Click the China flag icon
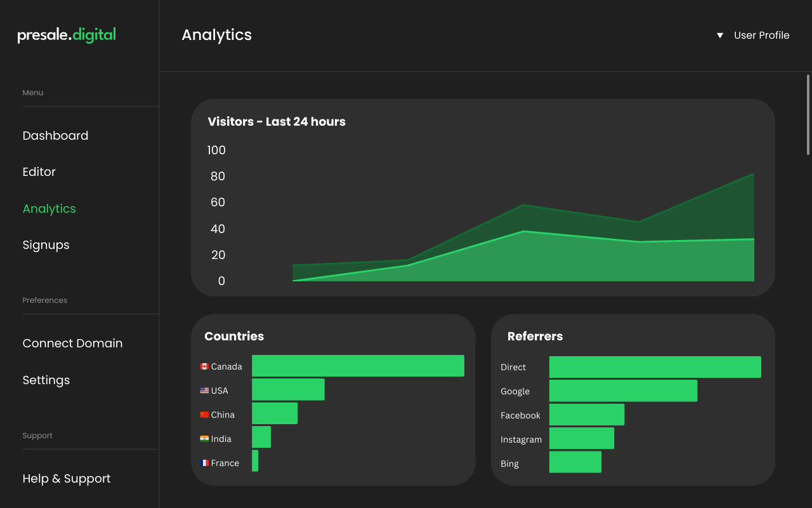The width and height of the screenshot is (812, 508). click(x=204, y=415)
